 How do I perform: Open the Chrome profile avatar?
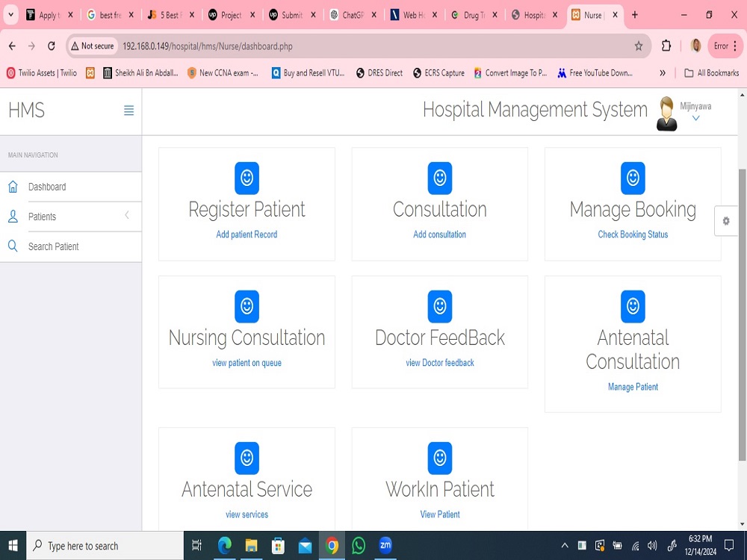click(x=695, y=46)
